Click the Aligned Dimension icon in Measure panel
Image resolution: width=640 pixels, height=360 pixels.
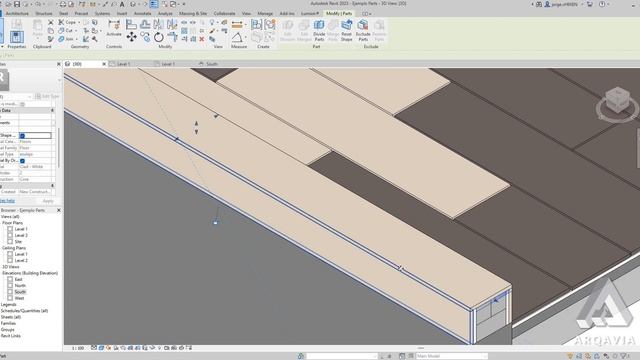point(237,25)
